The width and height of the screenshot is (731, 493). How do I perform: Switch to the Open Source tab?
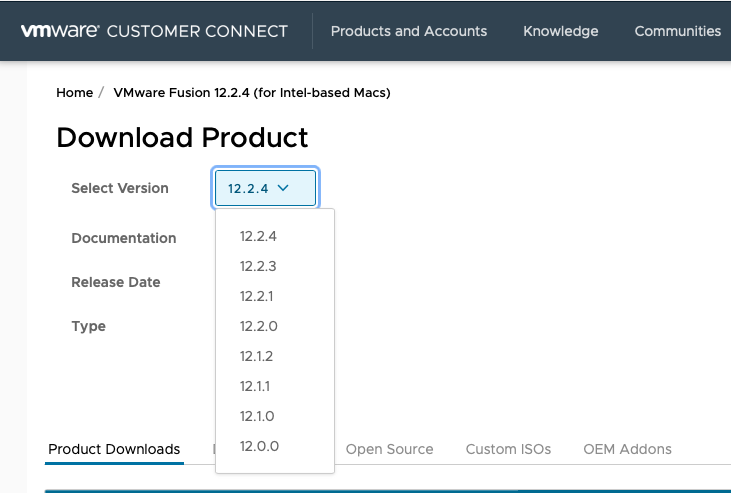click(x=389, y=449)
